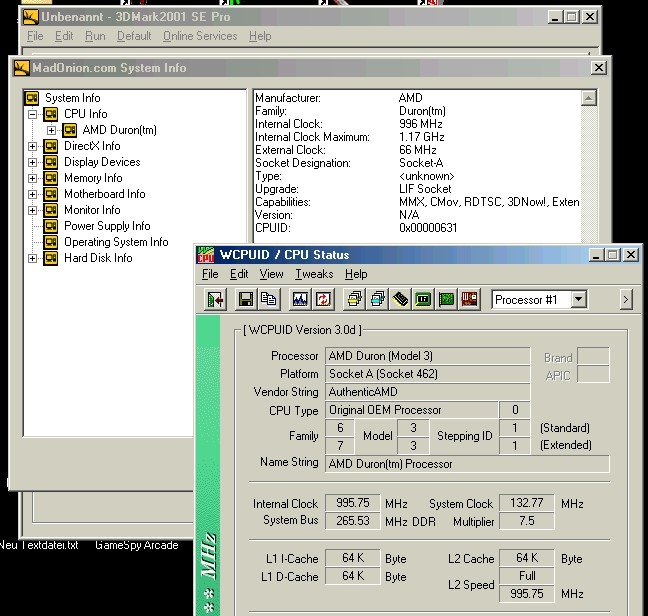
Task: Open WCPUID File menu
Action: tap(210, 274)
